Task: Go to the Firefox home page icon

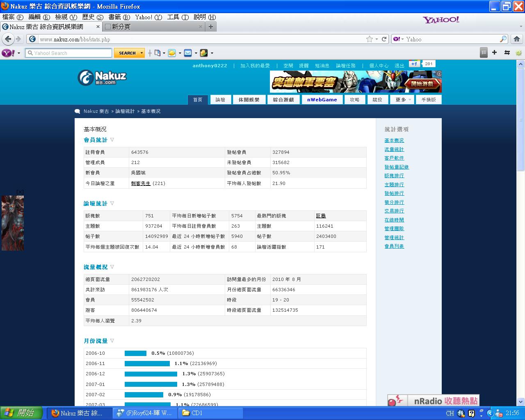Action: 517,39
